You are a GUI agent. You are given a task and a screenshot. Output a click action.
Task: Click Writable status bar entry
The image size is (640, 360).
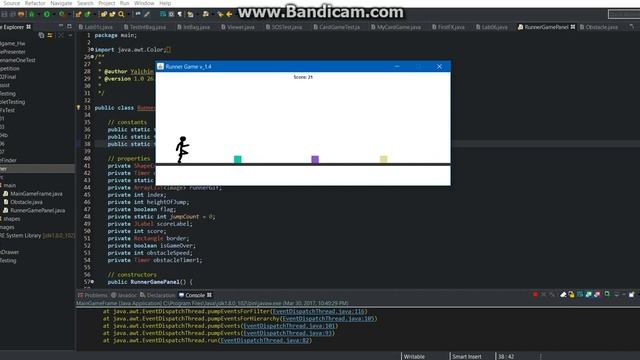click(414, 356)
